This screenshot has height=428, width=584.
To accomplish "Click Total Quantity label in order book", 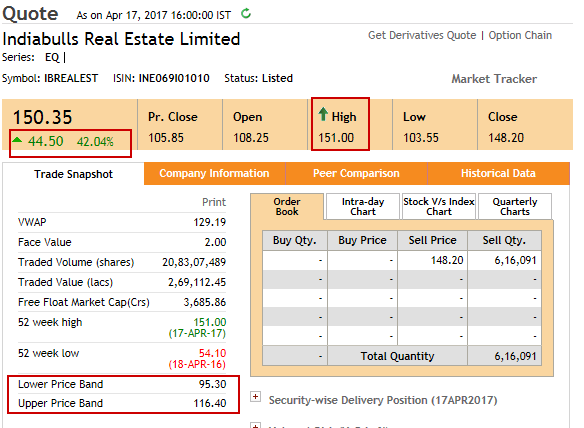I will [x=397, y=356].
